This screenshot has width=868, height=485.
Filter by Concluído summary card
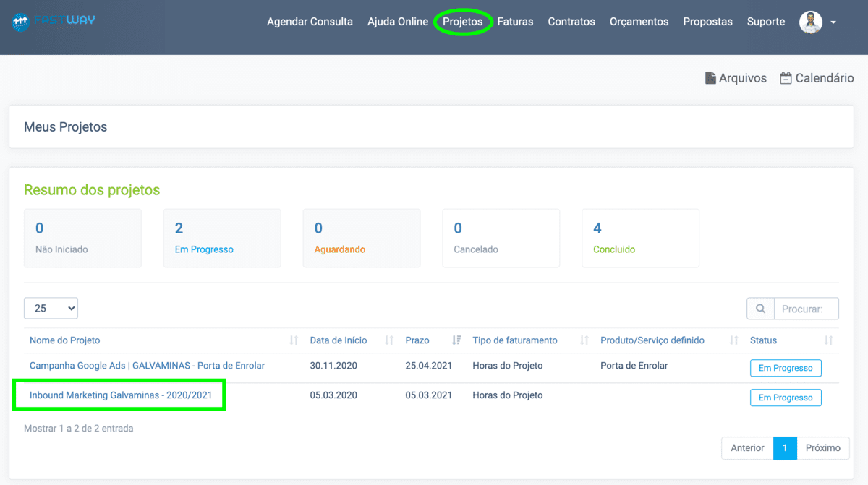[x=640, y=238]
